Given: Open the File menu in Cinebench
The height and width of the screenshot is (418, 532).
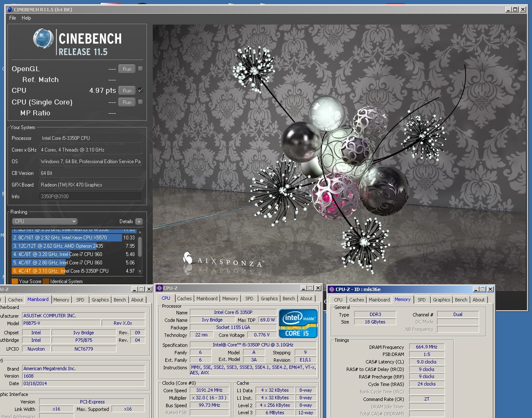Looking at the screenshot, I should pos(12,18).
